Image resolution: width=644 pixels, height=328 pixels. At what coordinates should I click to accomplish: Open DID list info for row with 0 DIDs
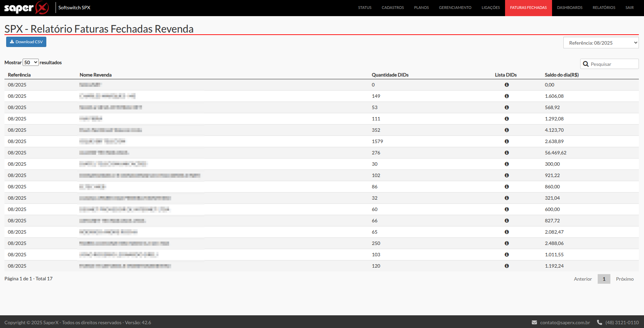(506, 85)
